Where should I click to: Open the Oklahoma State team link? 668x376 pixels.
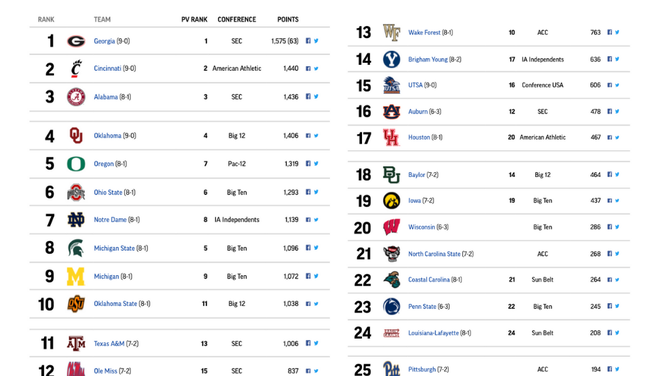[x=115, y=304]
